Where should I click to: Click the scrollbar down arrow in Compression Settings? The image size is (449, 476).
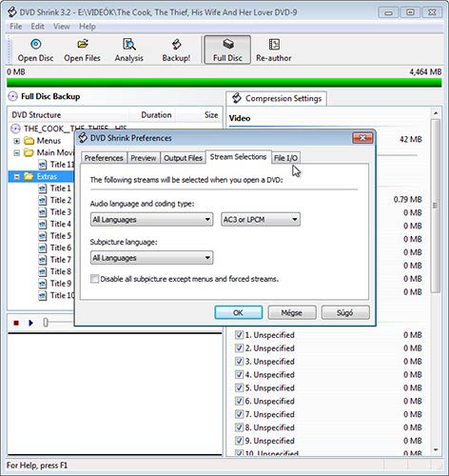(x=436, y=450)
